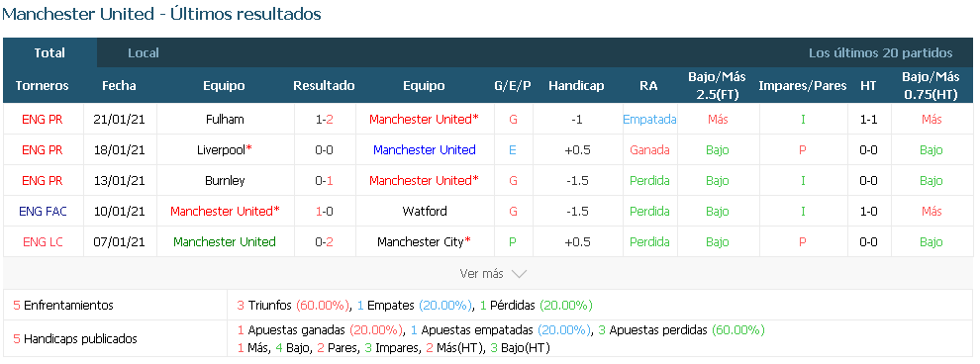Open Liverpool team link
This screenshot has width=980, height=364.
pyautogui.click(x=224, y=149)
